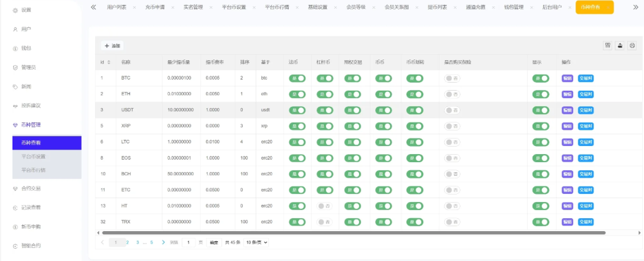The width and height of the screenshot is (644, 261).
Task: Open 平台币行情 in the sidebar submenu
Action: pyautogui.click(x=47, y=170)
